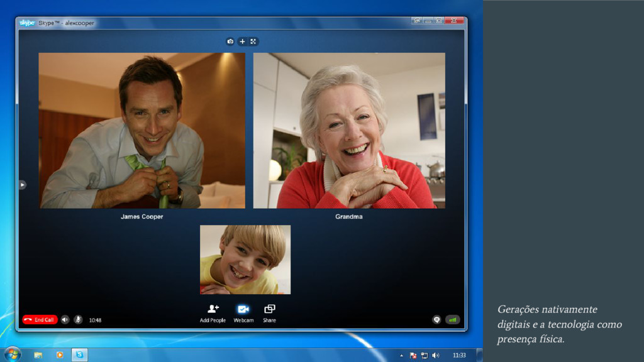Show hidden system tray icons

point(402,356)
